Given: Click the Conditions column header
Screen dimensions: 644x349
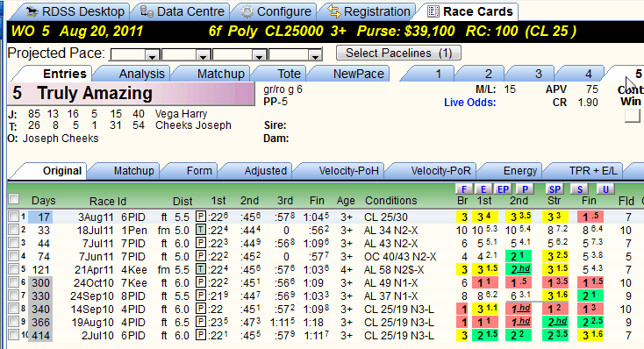Looking at the screenshot, I should [x=390, y=200].
